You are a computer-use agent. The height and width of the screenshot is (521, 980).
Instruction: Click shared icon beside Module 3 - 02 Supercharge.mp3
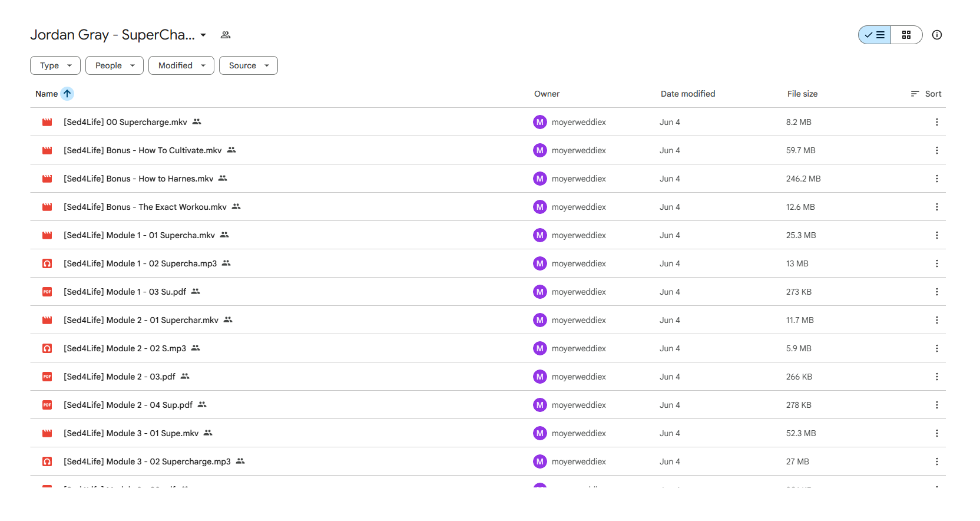240,461
